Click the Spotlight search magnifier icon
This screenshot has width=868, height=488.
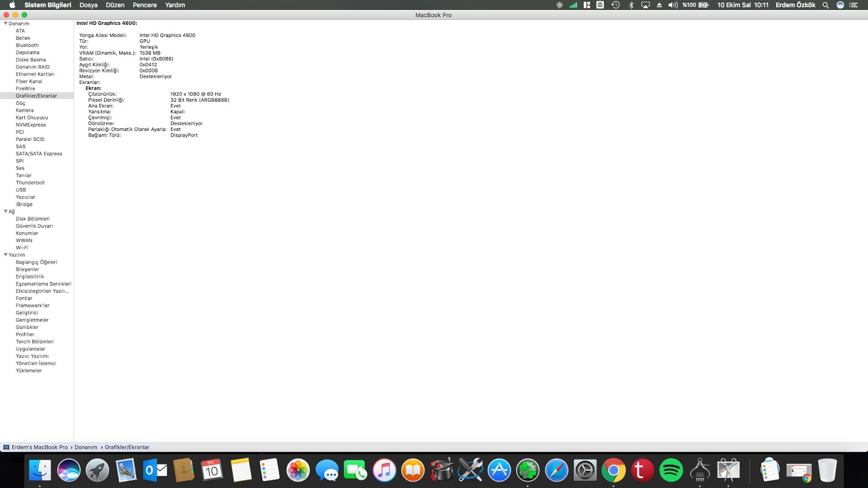coord(825,5)
